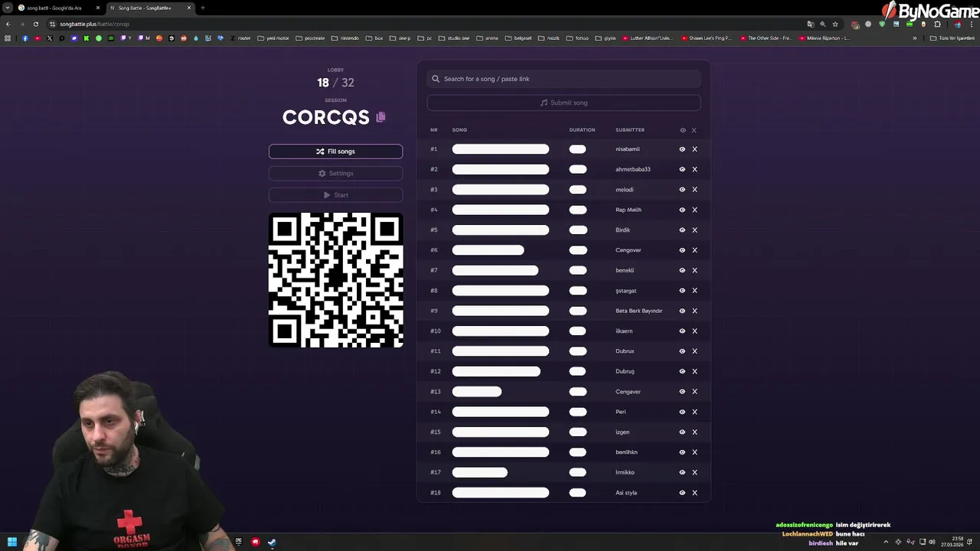Expand the hidden bookmarks overflow chevron

[x=915, y=37]
